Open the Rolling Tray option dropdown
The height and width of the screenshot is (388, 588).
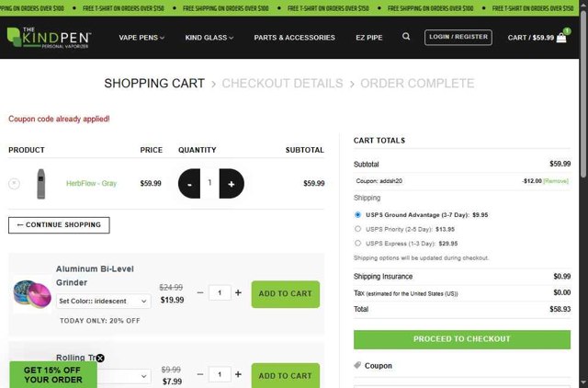(x=124, y=376)
